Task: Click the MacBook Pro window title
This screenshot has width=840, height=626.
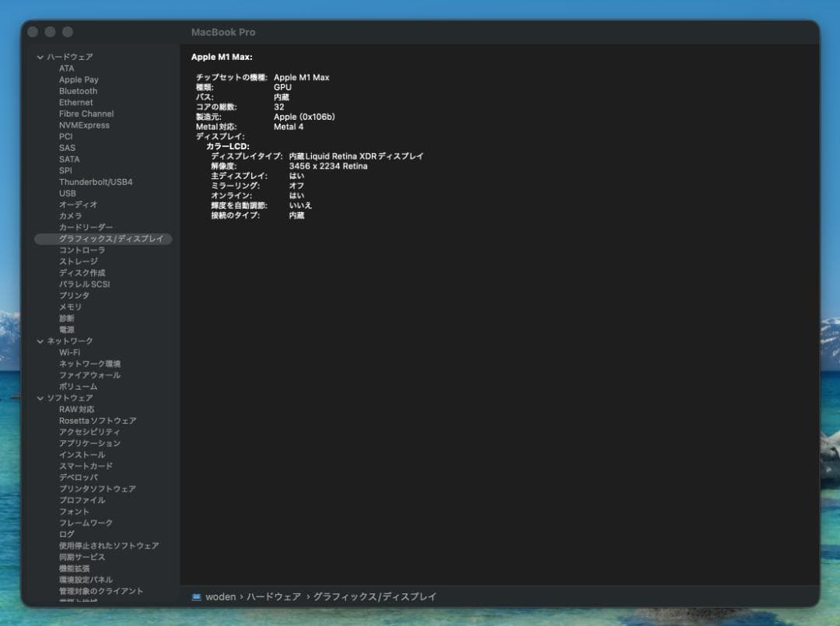Action: 223,32
